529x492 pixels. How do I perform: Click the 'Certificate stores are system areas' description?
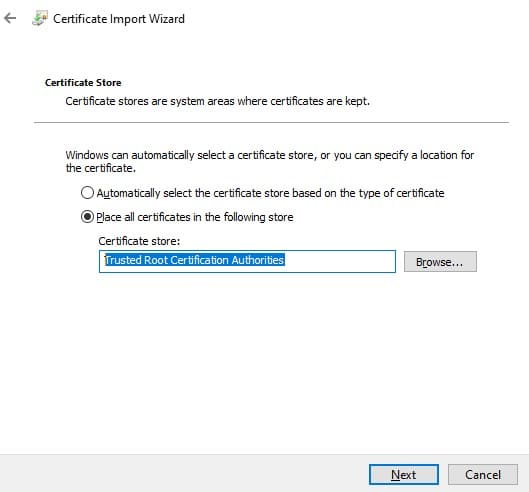[218, 101]
